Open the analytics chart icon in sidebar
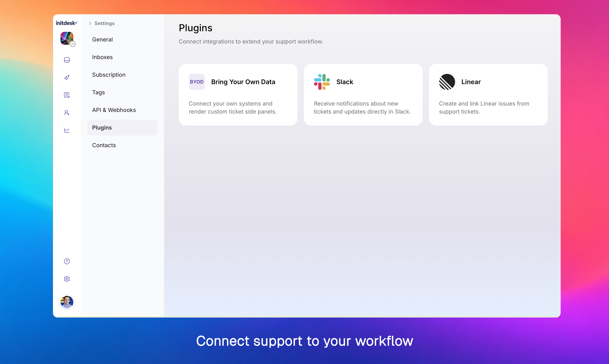Viewport: 609px width, 364px height. pos(67,130)
